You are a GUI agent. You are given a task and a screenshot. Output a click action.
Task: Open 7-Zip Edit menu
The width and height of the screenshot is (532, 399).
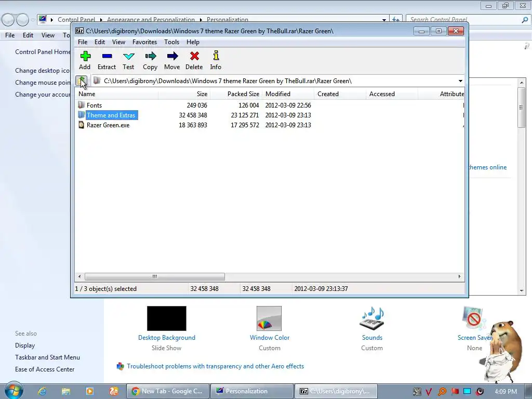click(99, 42)
